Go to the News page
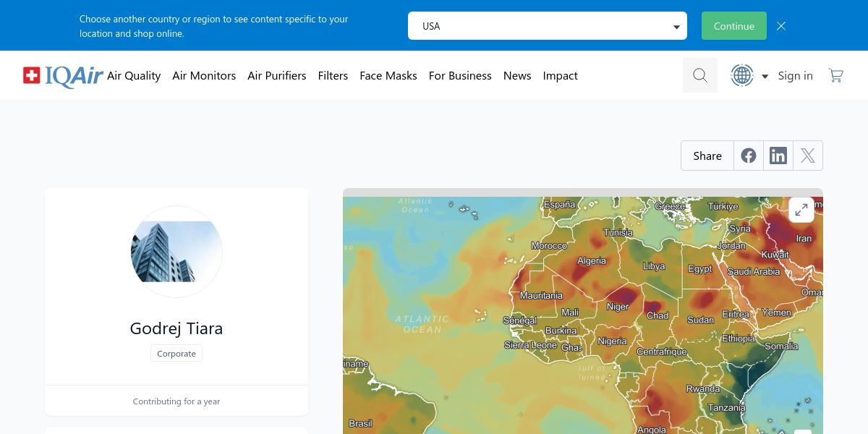The width and height of the screenshot is (868, 434). pos(517,75)
